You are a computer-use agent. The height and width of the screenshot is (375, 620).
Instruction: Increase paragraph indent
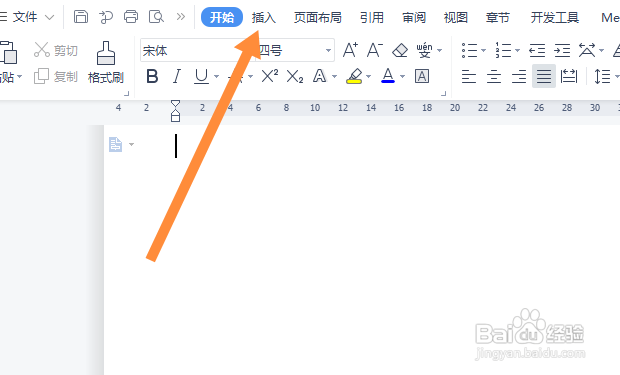(x=562, y=50)
